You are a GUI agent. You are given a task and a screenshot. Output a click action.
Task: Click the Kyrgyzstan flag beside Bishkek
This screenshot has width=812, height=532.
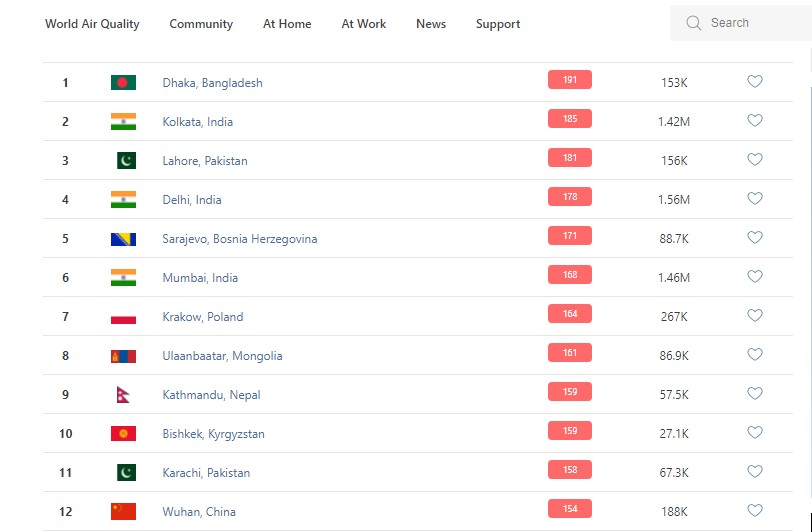pos(123,434)
